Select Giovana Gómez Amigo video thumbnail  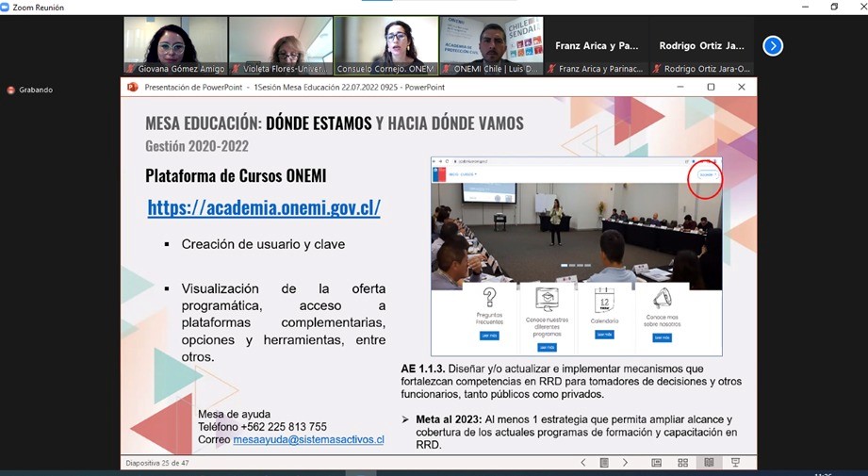coord(175,45)
